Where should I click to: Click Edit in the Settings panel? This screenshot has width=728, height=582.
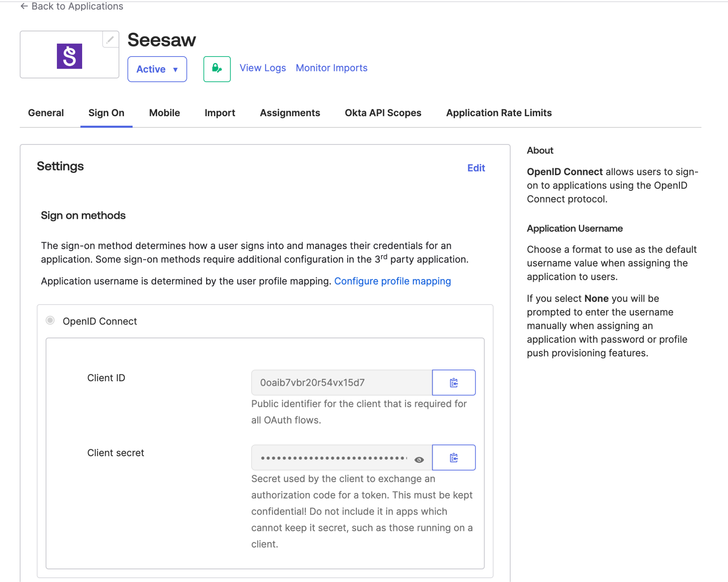click(x=476, y=168)
